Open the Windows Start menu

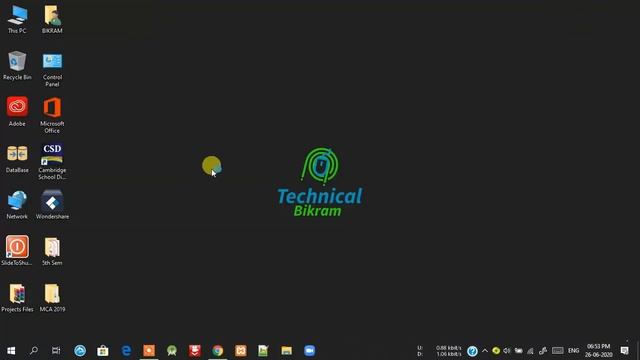pos(11,351)
